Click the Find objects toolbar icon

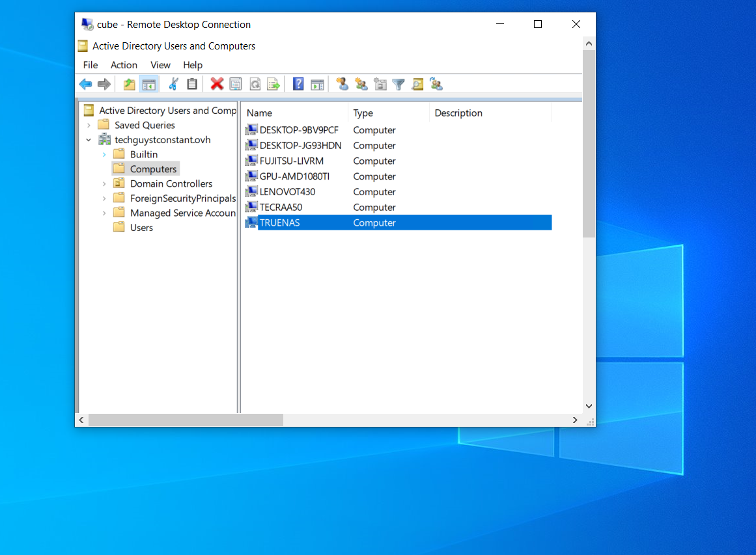point(417,84)
